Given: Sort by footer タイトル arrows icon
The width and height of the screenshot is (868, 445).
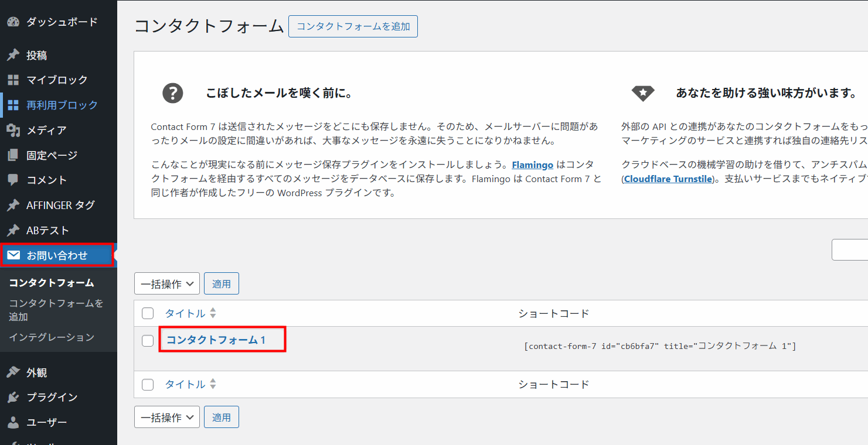Looking at the screenshot, I should point(213,384).
